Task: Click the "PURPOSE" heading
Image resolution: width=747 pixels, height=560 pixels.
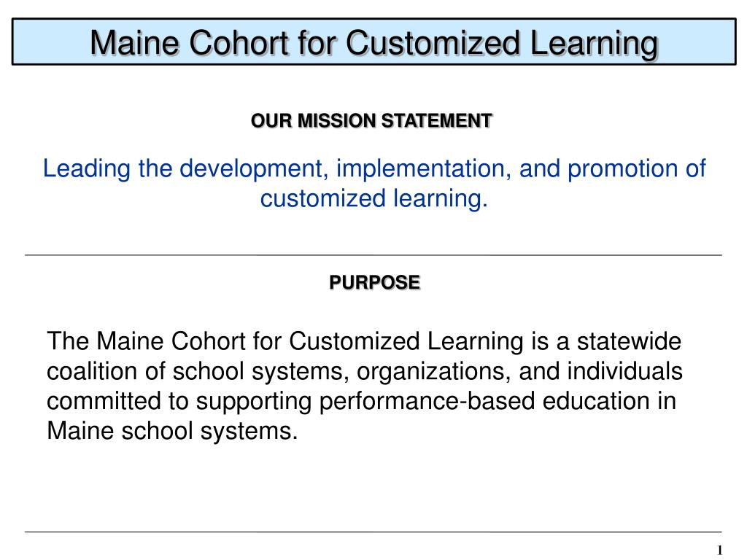Action: pyautogui.click(x=374, y=282)
